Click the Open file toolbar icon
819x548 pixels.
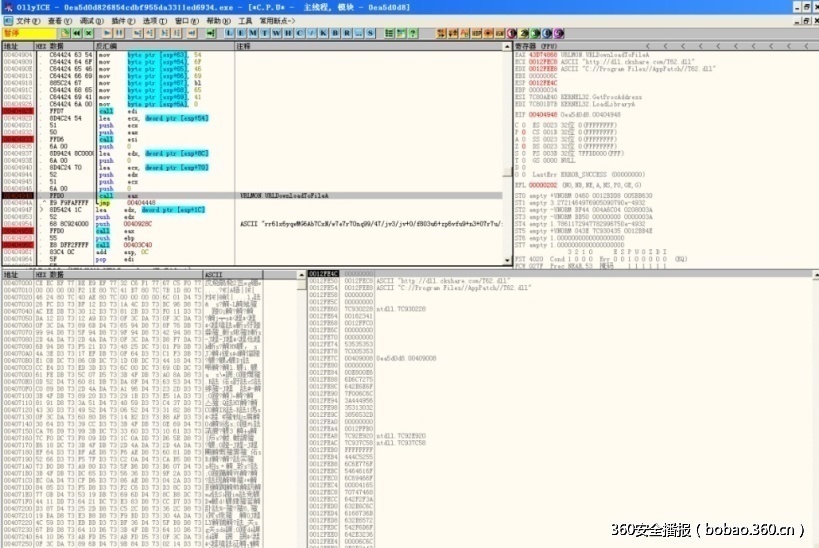65,33
